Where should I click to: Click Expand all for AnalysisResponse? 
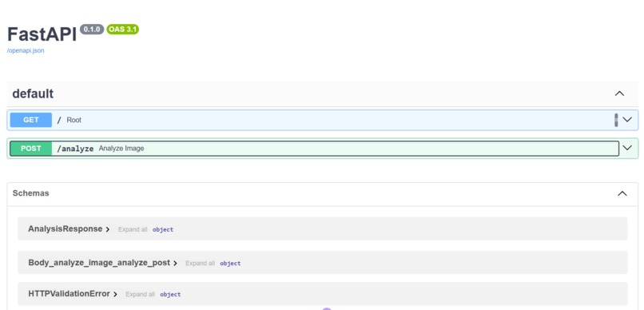coord(133,229)
